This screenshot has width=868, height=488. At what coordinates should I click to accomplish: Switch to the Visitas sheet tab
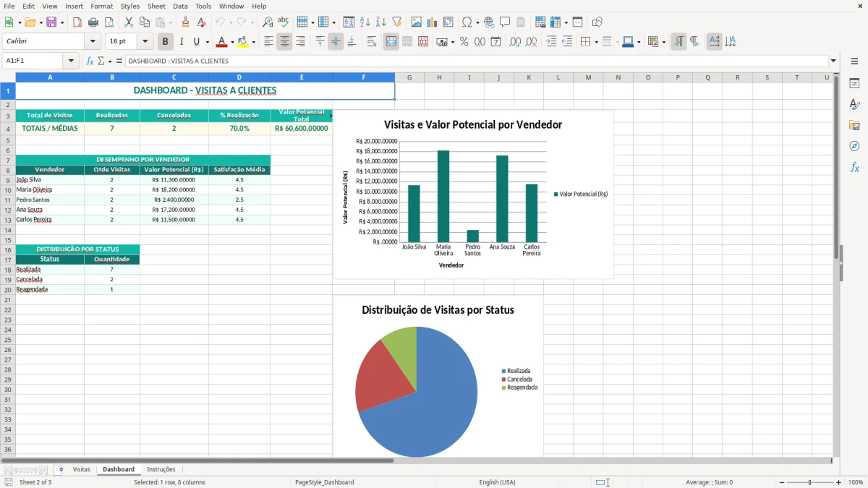(x=82, y=469)
